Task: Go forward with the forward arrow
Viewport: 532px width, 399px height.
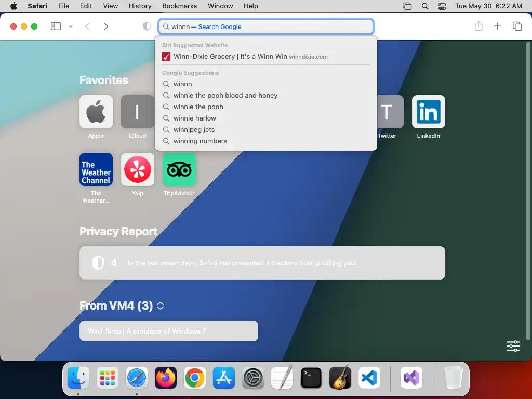Action: (x=106, y=26)
